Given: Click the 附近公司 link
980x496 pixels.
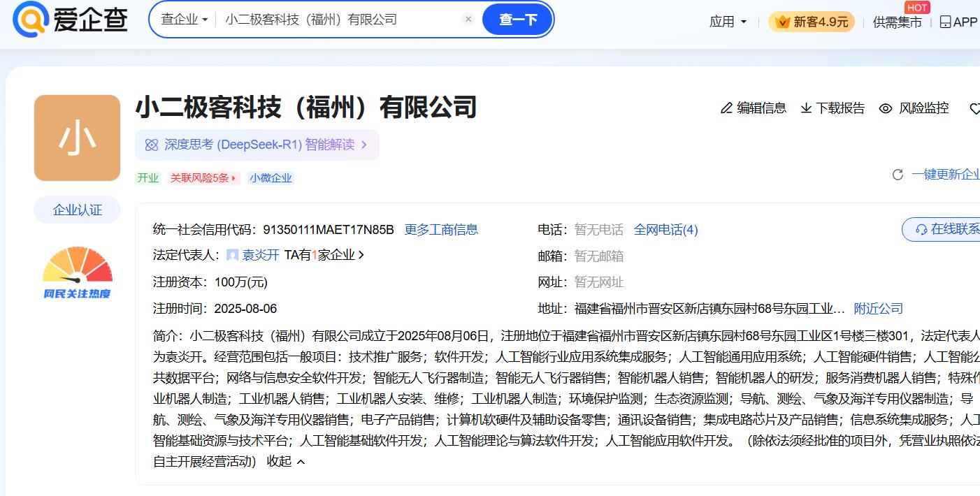Looking at the screenshot, I should (x=878, y=309).
